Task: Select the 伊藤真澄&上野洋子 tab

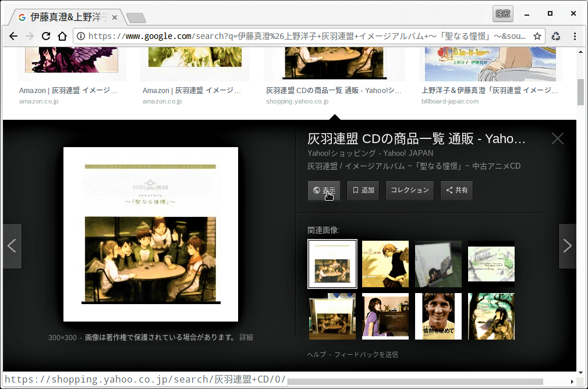Action: tap(67, 17)
